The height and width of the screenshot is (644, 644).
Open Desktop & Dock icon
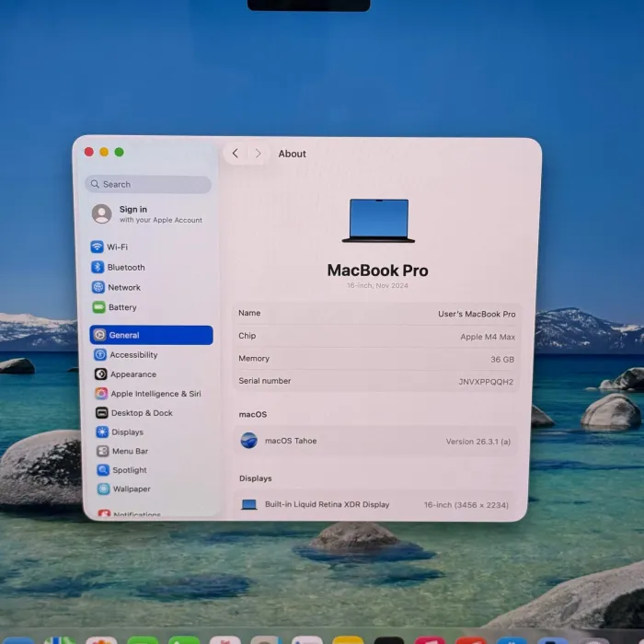[102, 413]
